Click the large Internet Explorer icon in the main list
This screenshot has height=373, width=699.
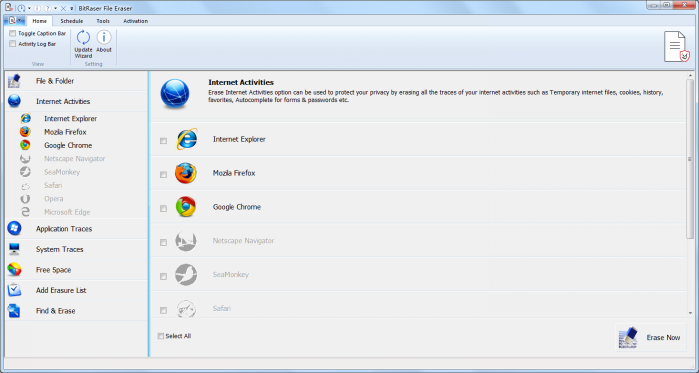[186, 139]
